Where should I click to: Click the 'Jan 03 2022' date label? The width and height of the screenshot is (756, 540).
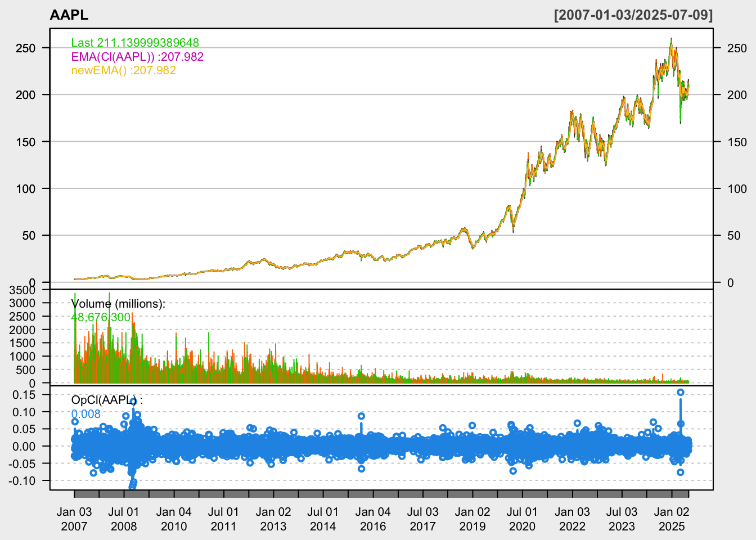(572, 519)
